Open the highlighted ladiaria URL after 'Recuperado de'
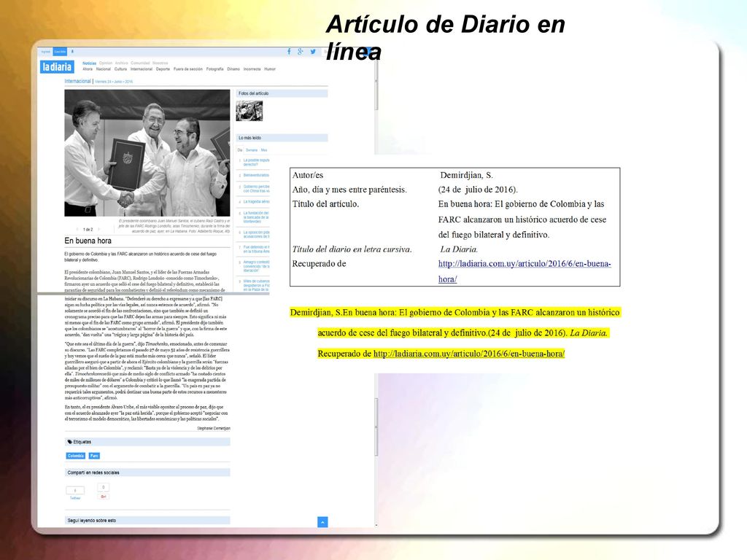 [469, 354]
